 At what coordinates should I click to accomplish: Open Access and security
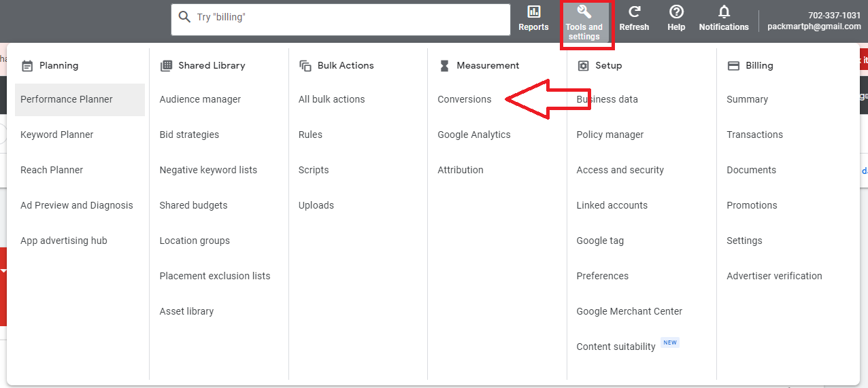pos(620,170)
